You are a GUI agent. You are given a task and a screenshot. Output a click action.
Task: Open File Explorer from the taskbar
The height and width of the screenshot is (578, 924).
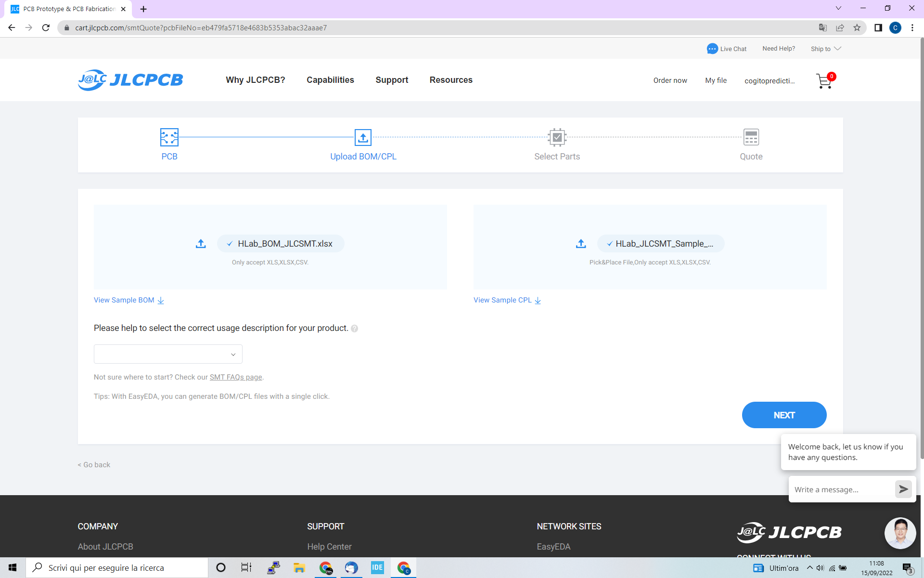[x=299, y=568]
